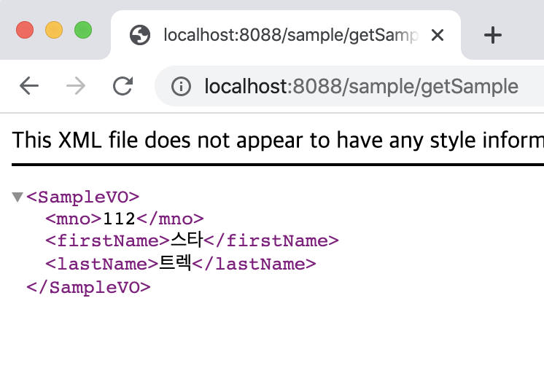544x392 pixels.
Task: Click the mno value 112
Action: (119, 219)
